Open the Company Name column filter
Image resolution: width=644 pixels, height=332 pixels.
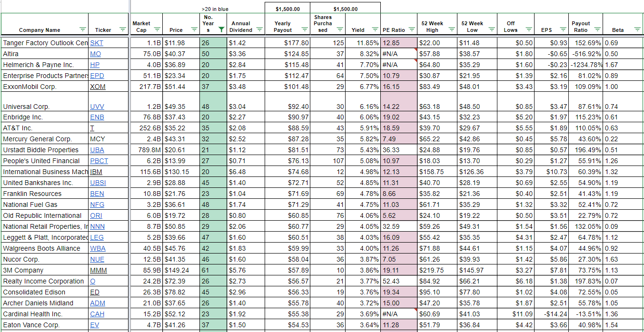pyautogui.click(x=83, y=30)
